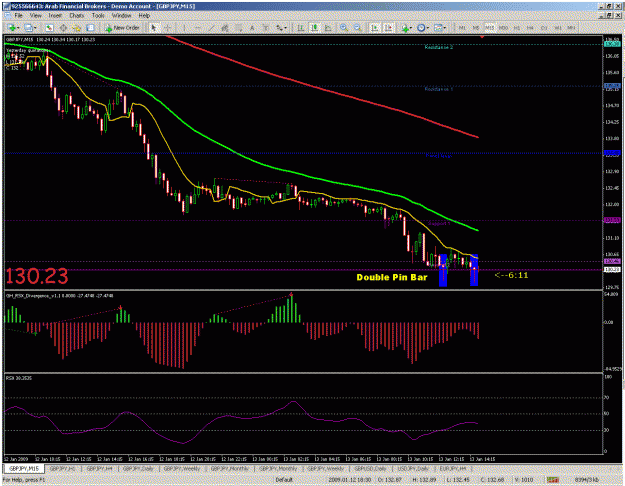Switch timeframe to MN
This screenshot has width=625, height=486.
(571, 28)
